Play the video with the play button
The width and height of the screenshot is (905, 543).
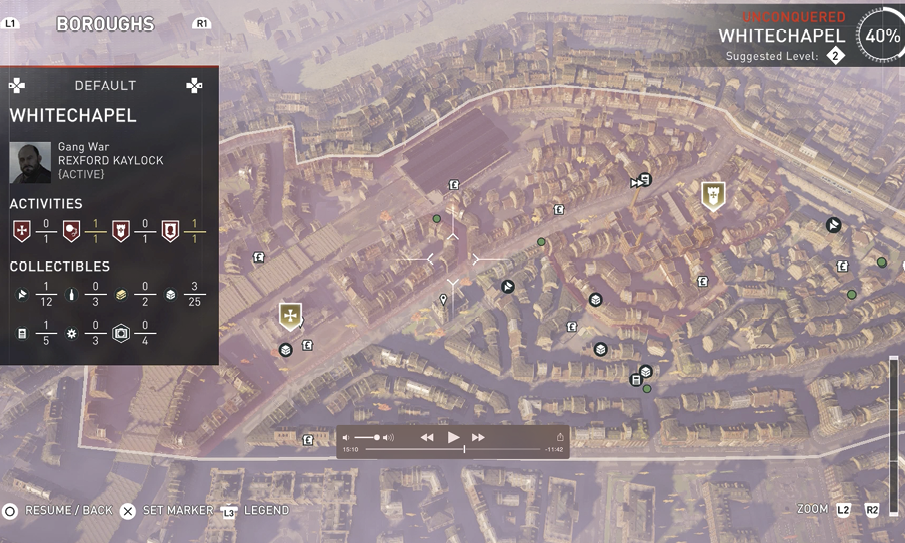coord(454,437)
